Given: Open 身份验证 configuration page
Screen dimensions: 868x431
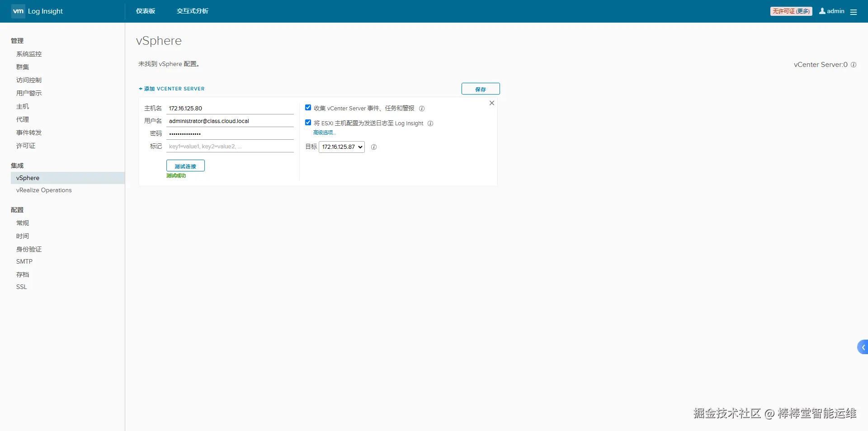Looking at the screenshot, I should coord(29,249).
